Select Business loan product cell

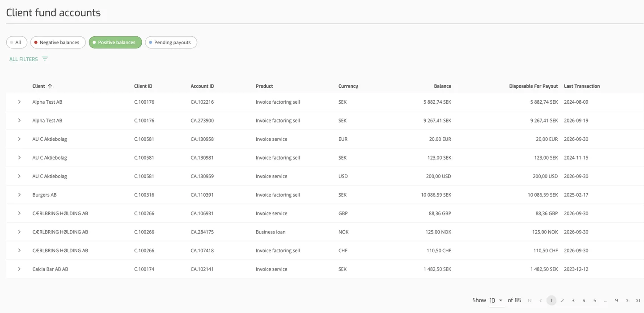point(271,232)
